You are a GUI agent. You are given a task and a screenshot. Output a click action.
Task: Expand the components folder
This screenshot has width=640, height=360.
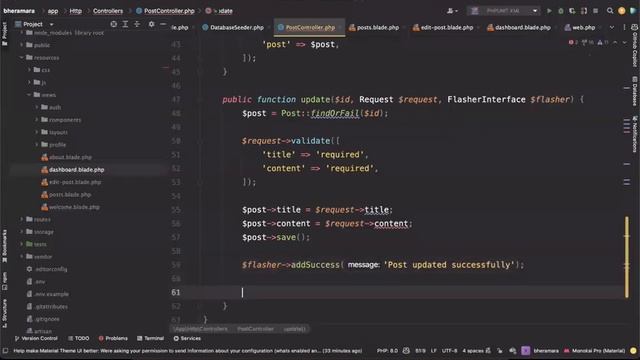37,120
